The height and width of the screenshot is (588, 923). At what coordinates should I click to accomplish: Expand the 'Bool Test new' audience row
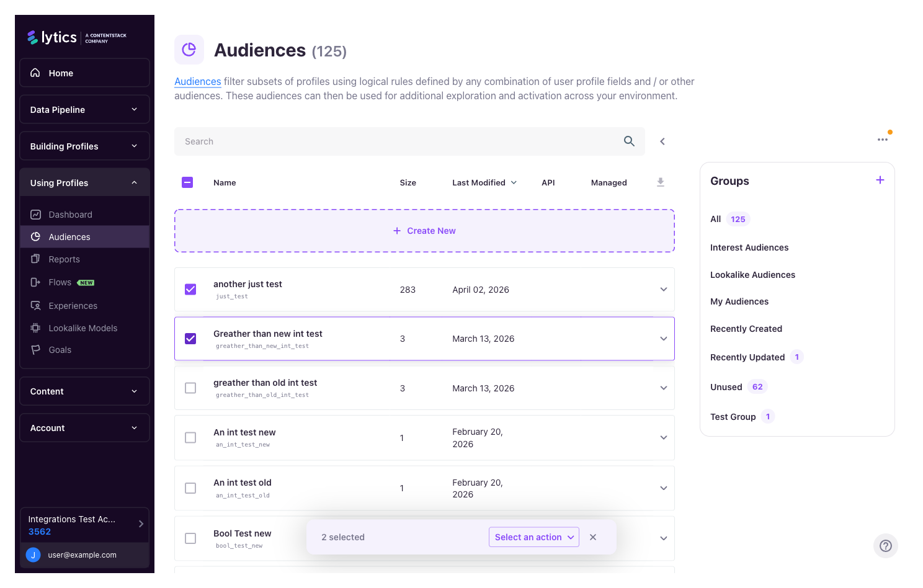coord(663,538)
